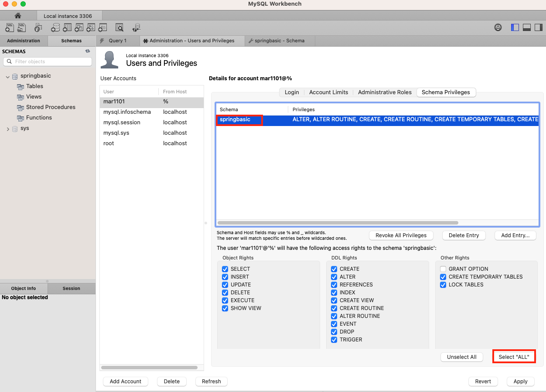
Task: Expand the sys schema tree
Action: pyautogui.click(x=7, y=129)
